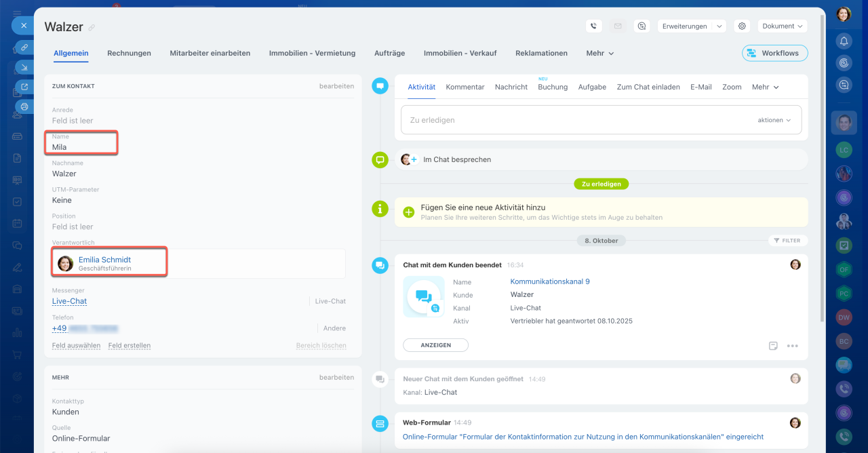Viewport: 868px width, 453px height.
Task: Open the settings gear icon
Action: pyautogui.click(x=742, y=26)
